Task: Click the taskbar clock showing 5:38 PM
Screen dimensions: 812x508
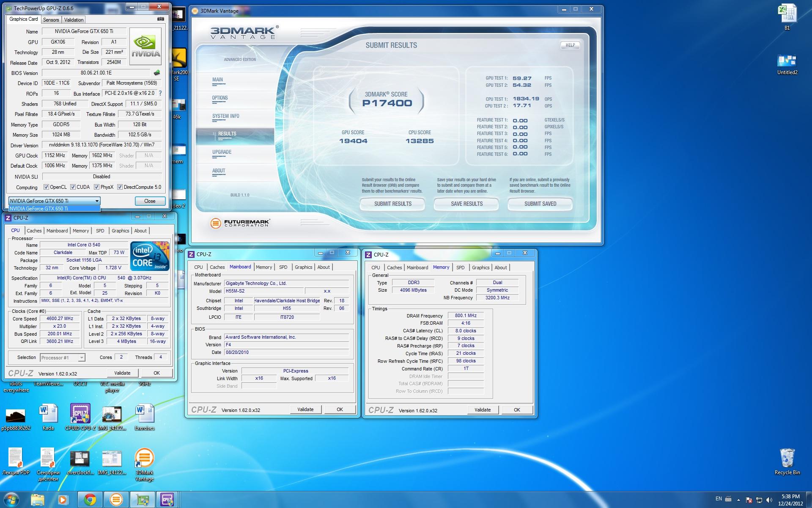Action: click(790, 500)
